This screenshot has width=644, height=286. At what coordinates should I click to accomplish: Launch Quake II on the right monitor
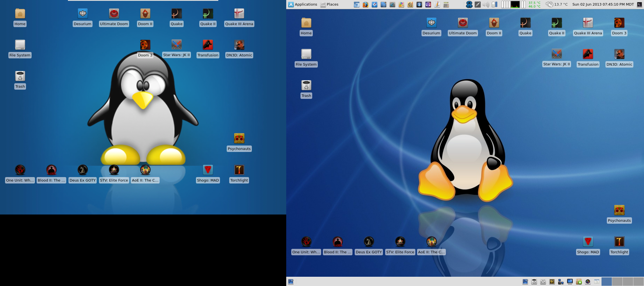557,27
